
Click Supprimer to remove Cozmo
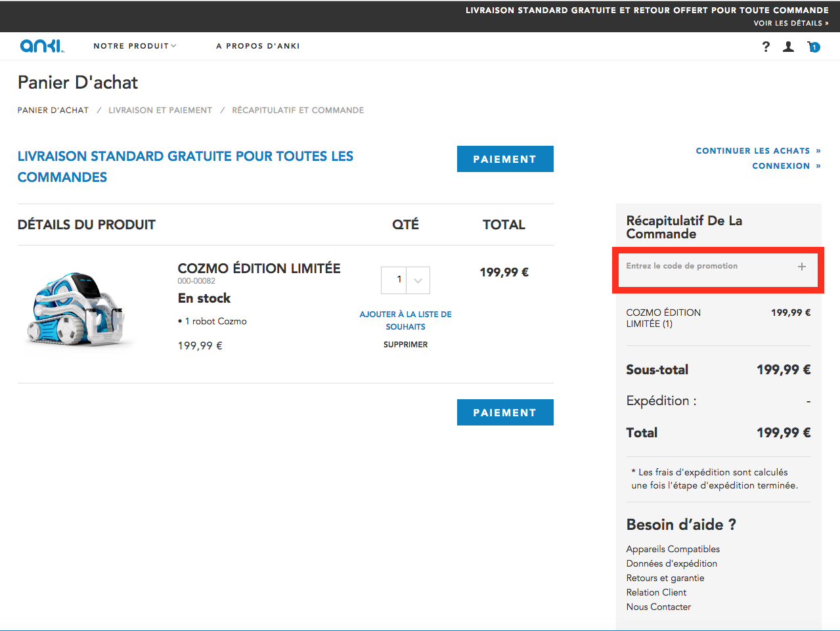click(x=405, y=345)
